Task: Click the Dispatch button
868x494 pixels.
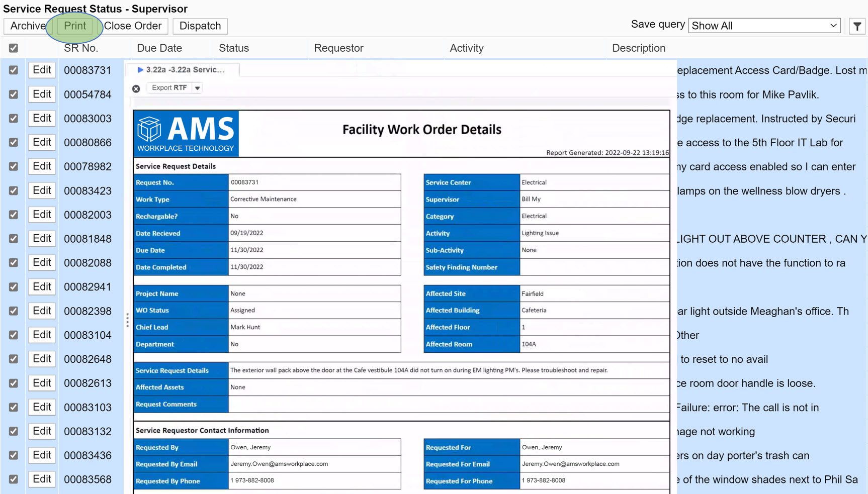Action: [x=200, y=26]
